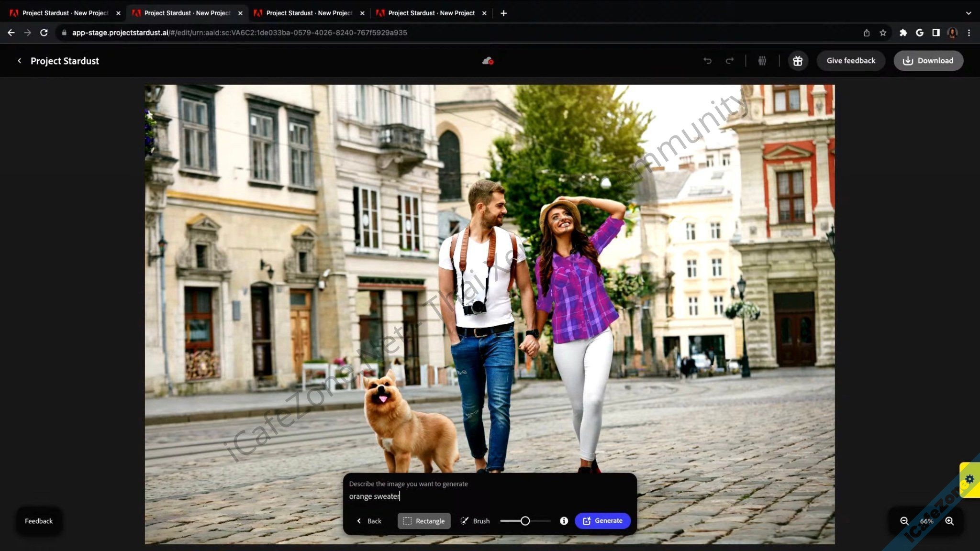The width and height of the screenshot is (980, 551).
Task: Expand the browser tab list chevron
Action: click(969, 13)
